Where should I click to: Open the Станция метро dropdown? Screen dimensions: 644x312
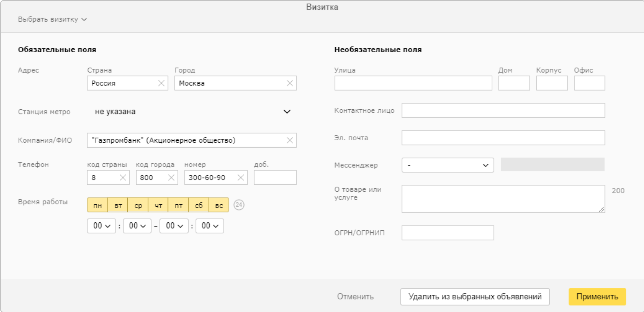pos(192,112)
